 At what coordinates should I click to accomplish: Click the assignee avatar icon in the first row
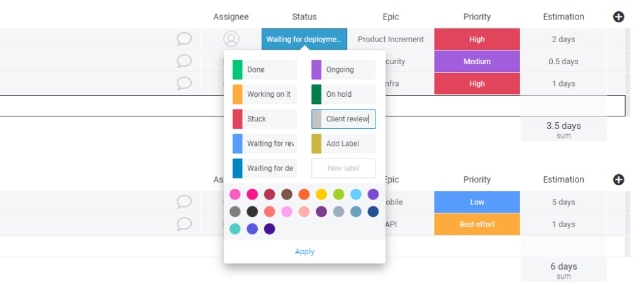(231, 39)
